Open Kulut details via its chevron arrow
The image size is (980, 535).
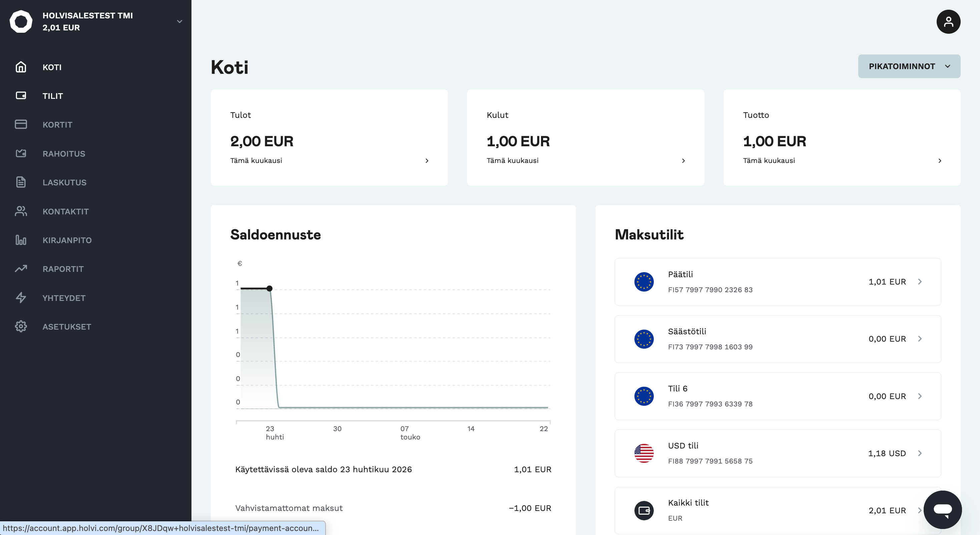683,161
